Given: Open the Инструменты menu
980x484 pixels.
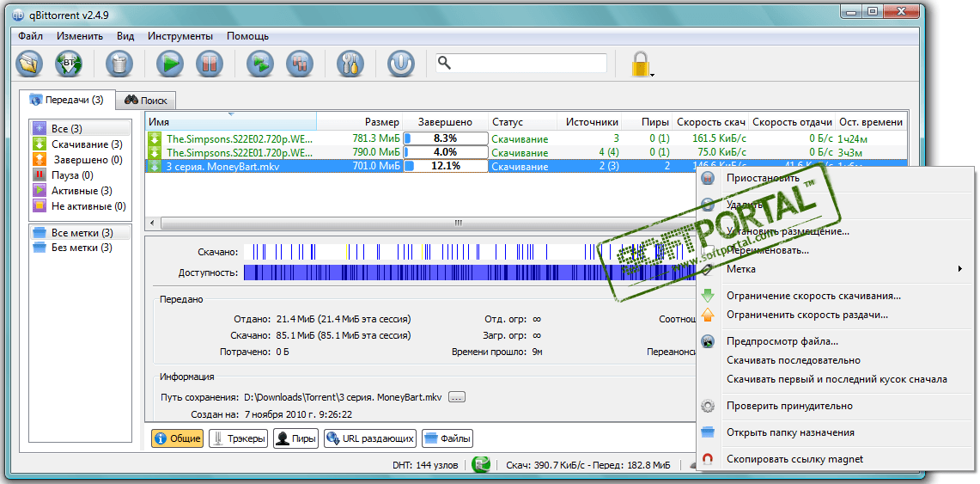Looking at the screenshot, I should tap(180, 35).
